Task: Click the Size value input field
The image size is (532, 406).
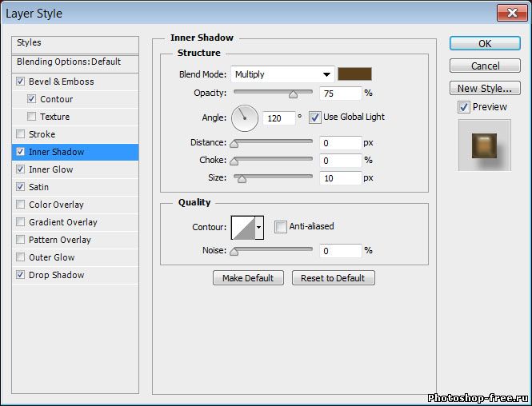Action: 340,178
